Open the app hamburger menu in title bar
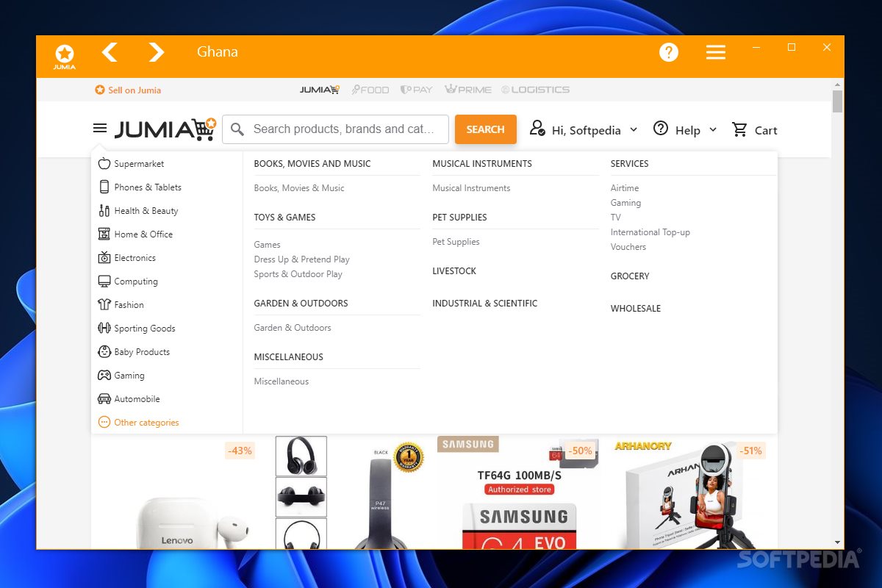 (716, 52)
